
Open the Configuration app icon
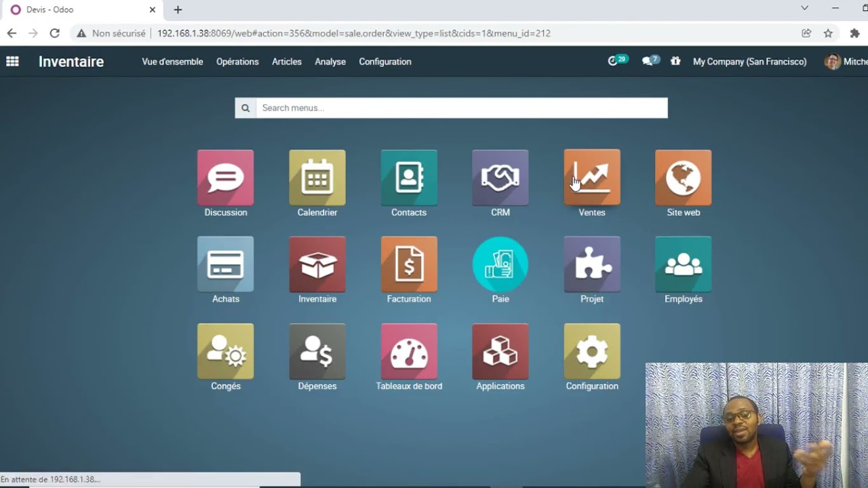click(592, 351)
